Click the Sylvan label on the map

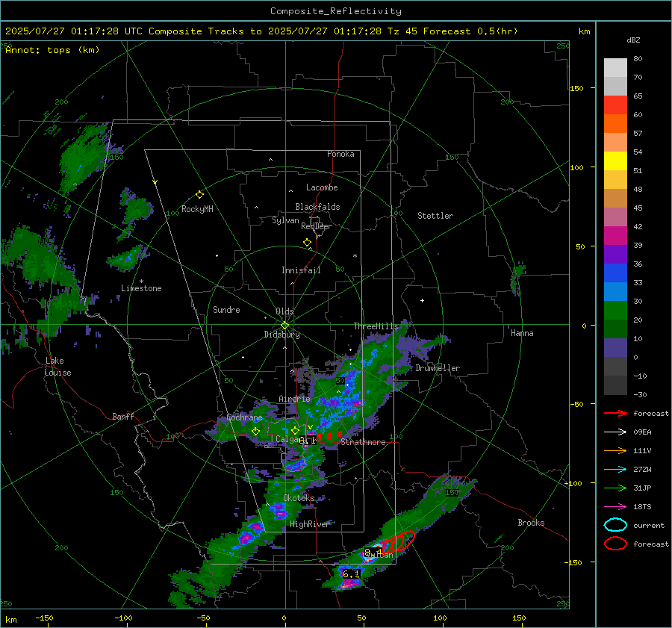285,220
